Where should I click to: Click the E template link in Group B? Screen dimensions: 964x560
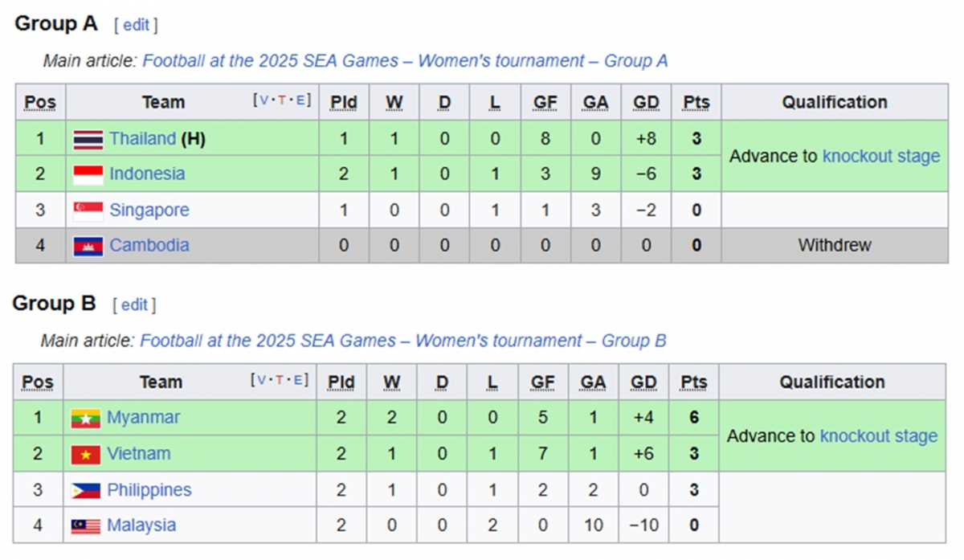(299, 380)
